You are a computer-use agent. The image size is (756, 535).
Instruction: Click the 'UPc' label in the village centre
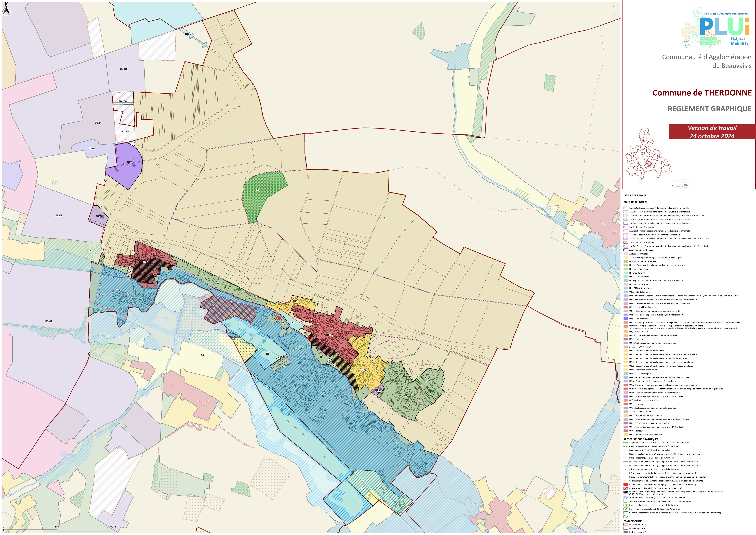tap(329, 335)
